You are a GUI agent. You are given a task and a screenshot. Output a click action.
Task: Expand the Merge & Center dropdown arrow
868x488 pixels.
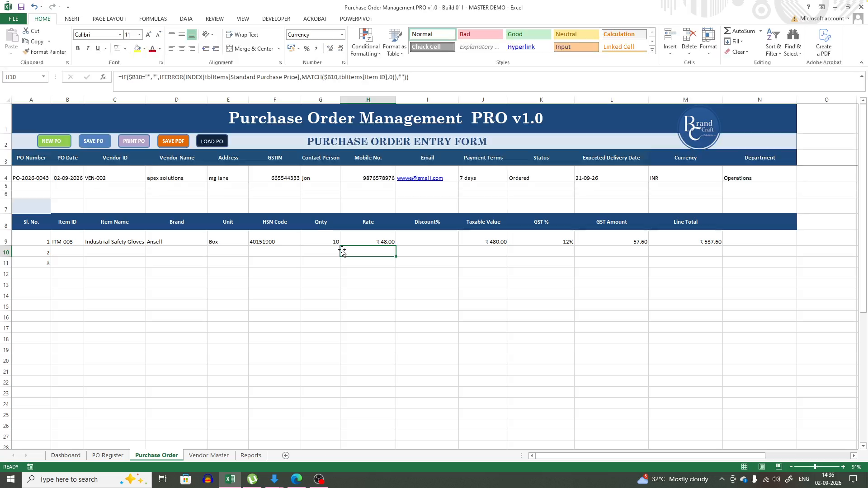point(278,48)
